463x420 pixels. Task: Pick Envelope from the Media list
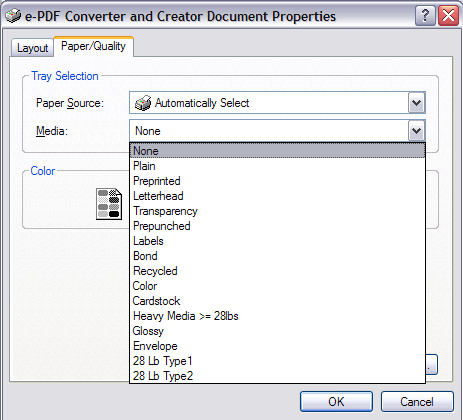(x=277, y=346)
